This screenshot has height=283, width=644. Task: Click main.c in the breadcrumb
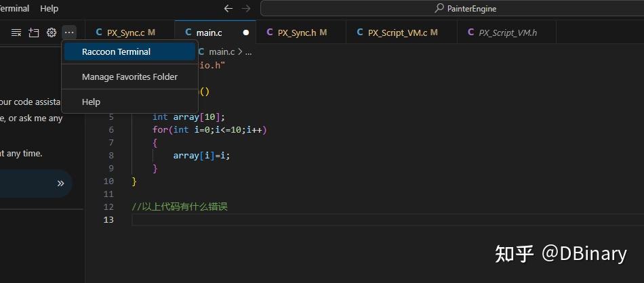coord(222,51)
